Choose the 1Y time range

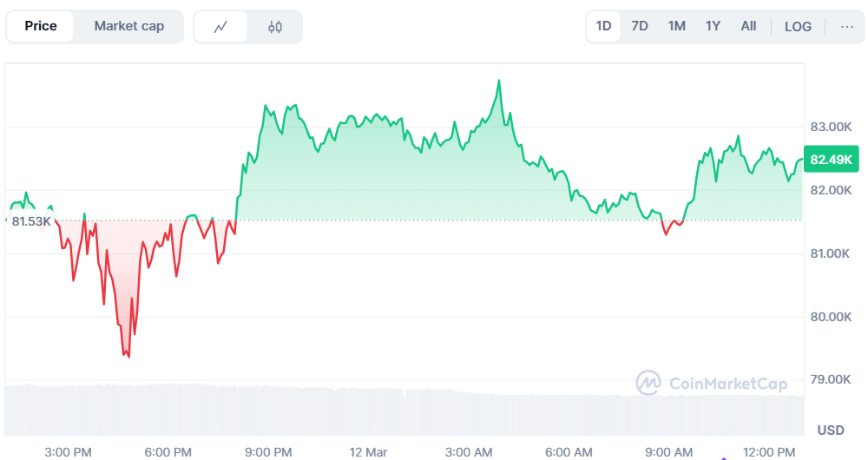point(713,26)
